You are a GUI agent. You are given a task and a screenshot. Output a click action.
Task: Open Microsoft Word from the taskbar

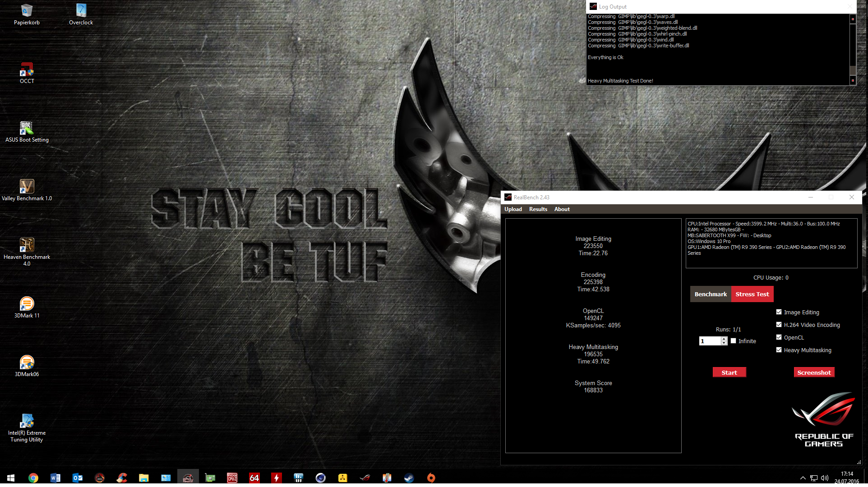coord(55,478)
